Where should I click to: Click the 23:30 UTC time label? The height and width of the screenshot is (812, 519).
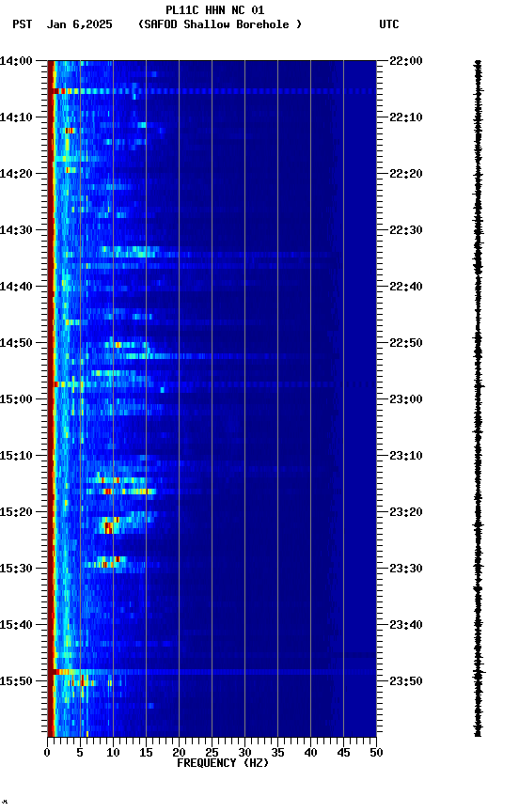pyautogui.click(x=406, y=570)
